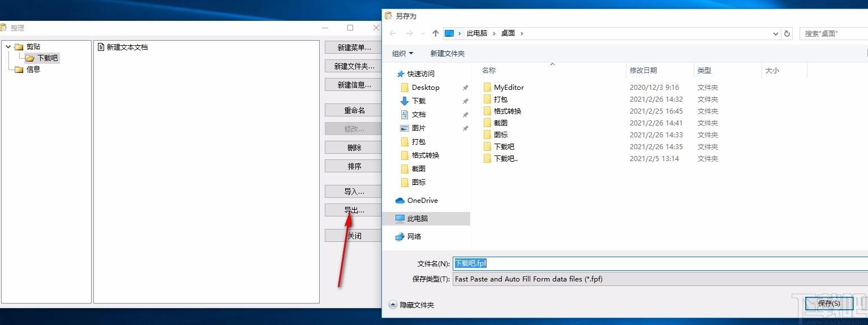Click the 新建信息 button in 整理 window
The width and height of the screenshot is (868, 325).
coord(353,85)
